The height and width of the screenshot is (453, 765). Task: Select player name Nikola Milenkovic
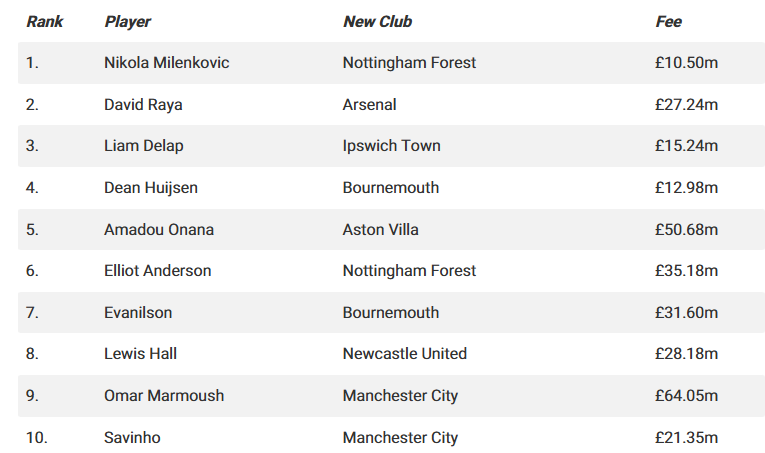point(166,63)
